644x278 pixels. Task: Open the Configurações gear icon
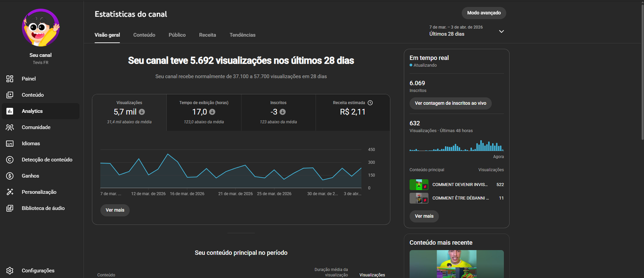click(10, 271)
